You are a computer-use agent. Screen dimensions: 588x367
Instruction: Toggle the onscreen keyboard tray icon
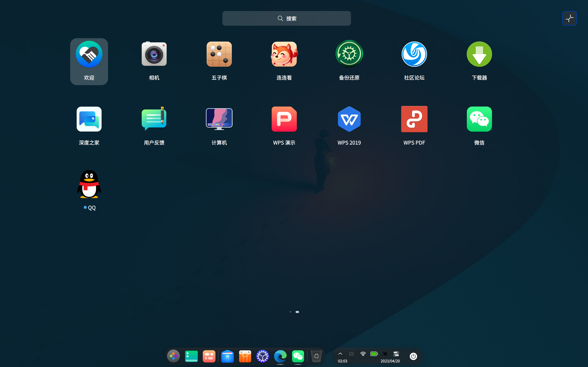point(351,354)
